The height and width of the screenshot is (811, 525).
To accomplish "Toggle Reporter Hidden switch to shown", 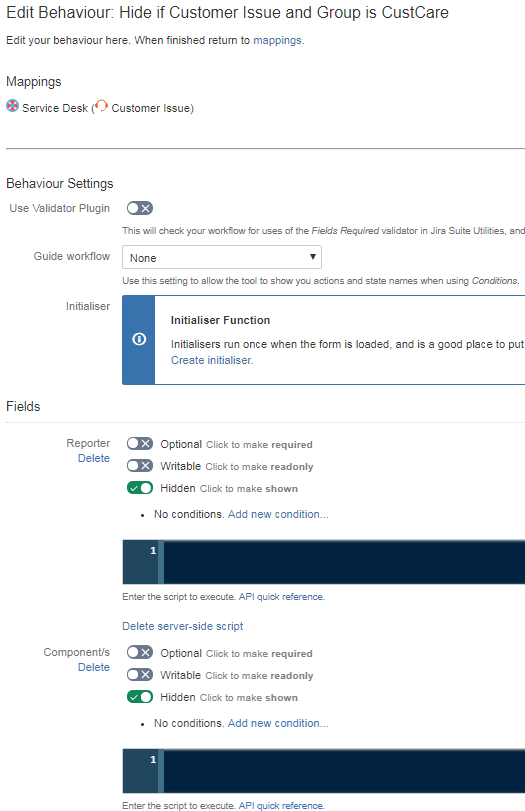I will tap(140, 488).
